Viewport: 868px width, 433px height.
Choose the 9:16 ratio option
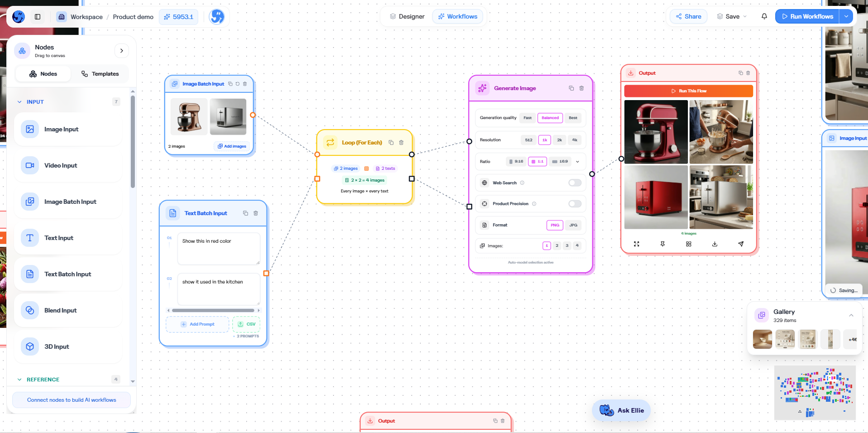pos(516,161)
